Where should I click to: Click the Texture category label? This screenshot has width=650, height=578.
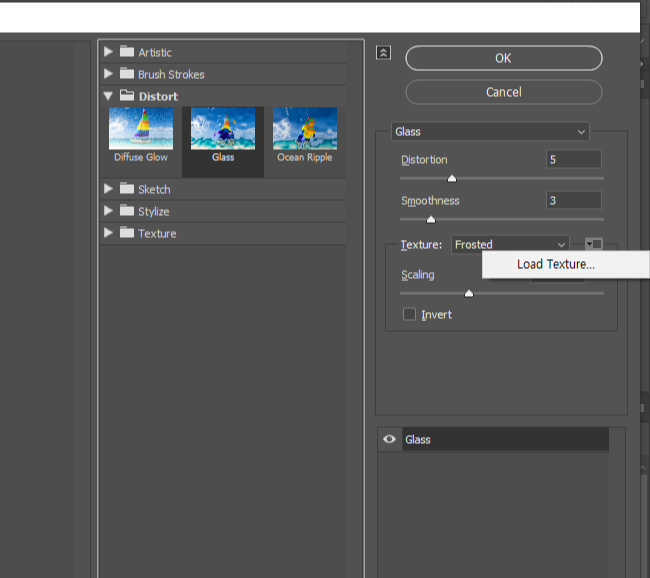click(157, 233)
